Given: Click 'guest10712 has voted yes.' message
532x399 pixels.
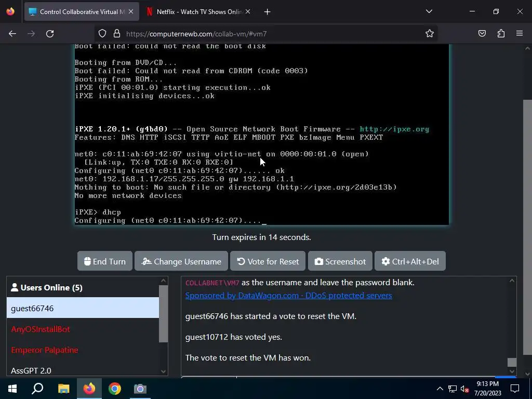Looking at the screenshot, I should point(233,337).
